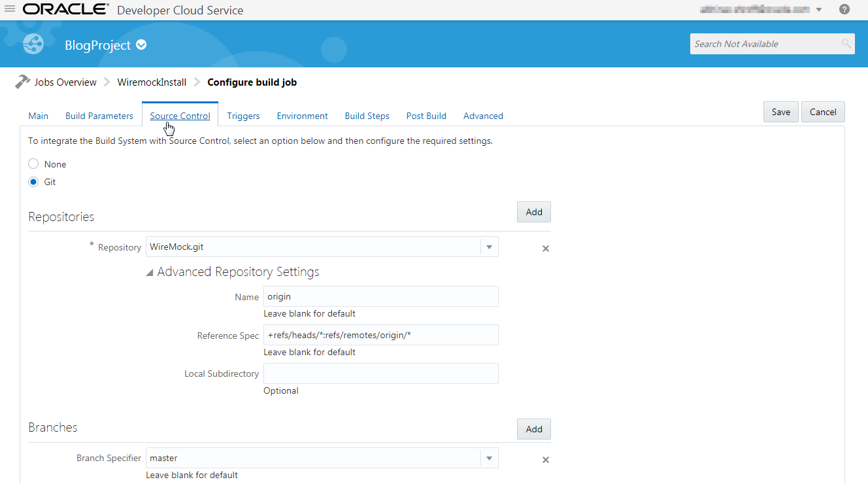Viewport: 868px width, 484px height.
Task: Switch to the Build Parameters tab
Action: point(99,116)
